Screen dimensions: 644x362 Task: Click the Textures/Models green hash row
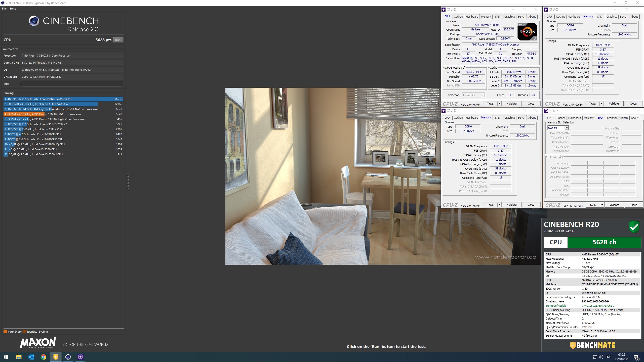pyautogui.click(x=592, y=306)
